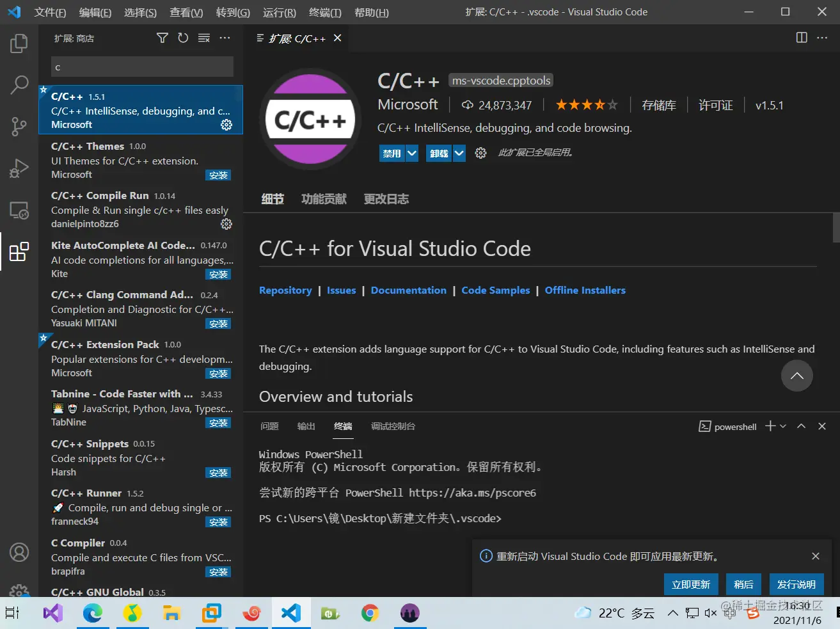Click the 禁用 disable button

point(392,153)
